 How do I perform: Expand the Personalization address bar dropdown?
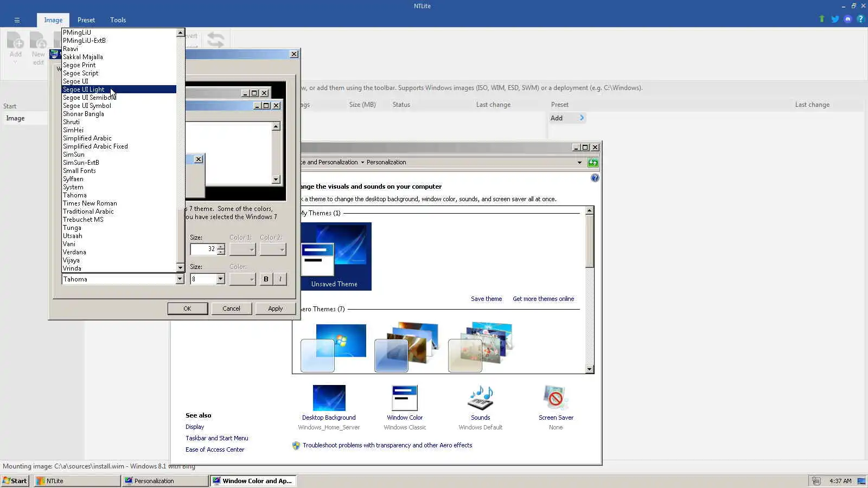click(x=579, y=163)
